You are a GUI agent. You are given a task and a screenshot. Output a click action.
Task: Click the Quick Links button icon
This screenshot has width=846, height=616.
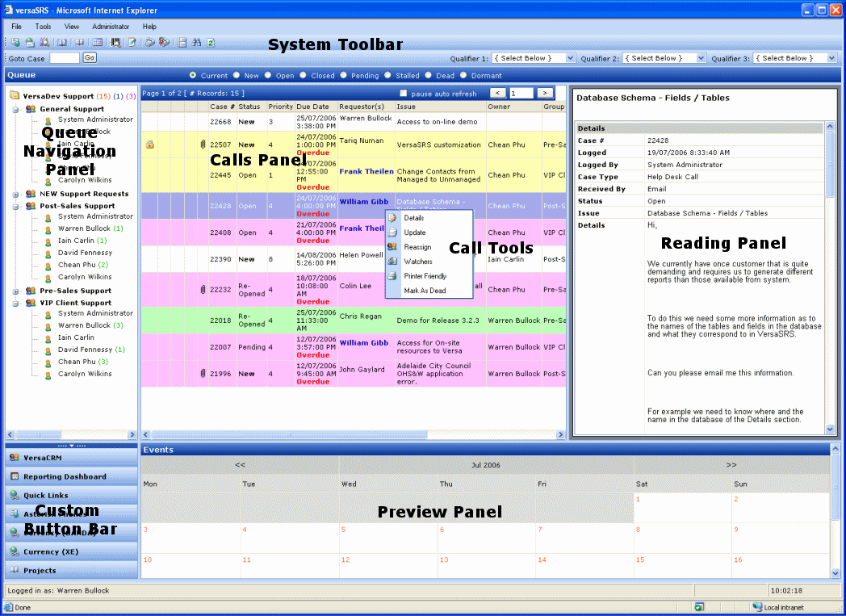click(15, 495)
